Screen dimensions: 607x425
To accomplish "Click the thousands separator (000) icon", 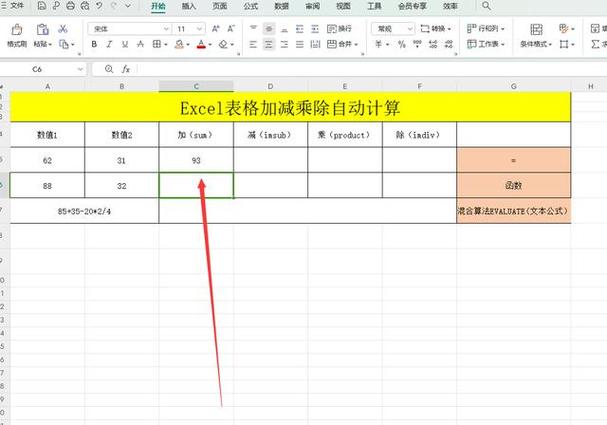I will pyautogui.click(x=417, y=44).
